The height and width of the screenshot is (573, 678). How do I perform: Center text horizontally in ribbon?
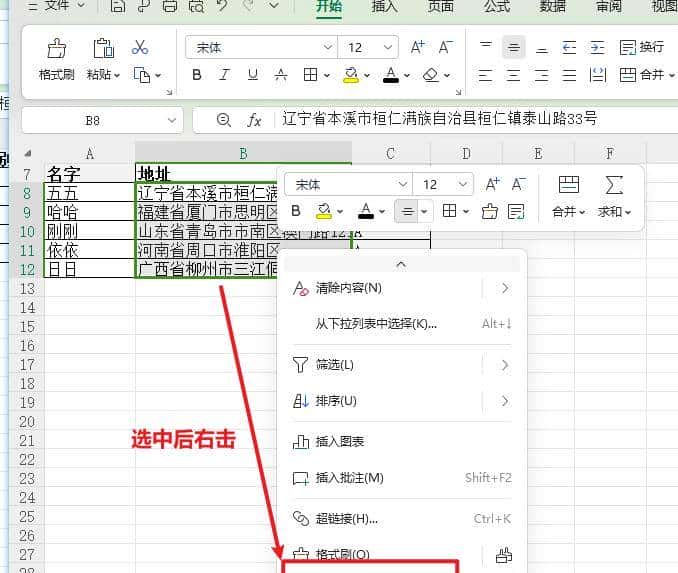point(513,75)
